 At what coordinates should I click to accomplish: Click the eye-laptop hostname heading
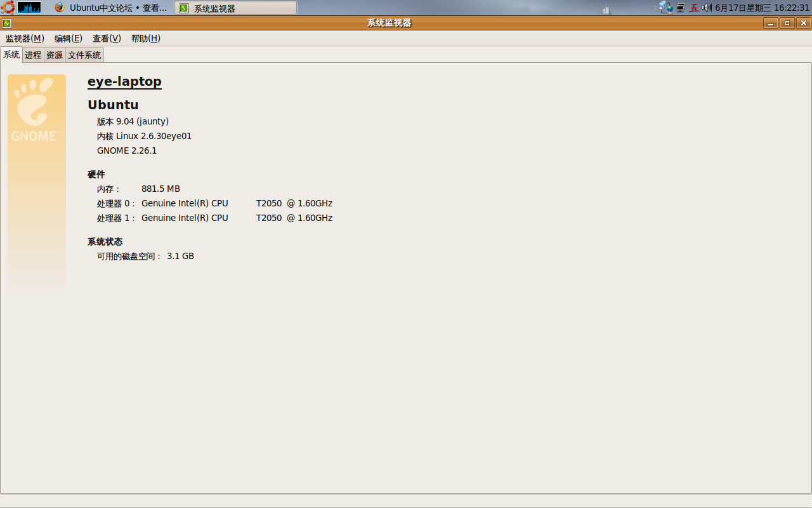point(124,81)
